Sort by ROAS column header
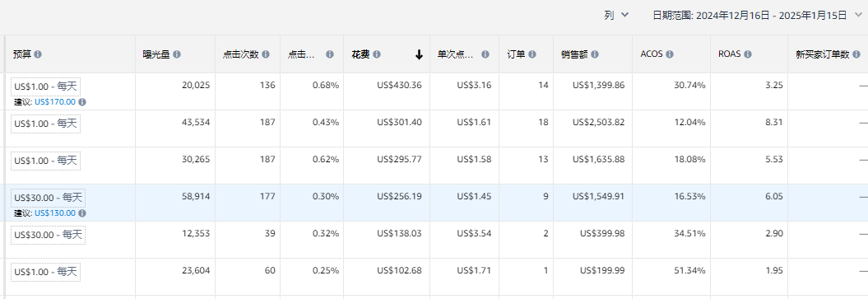The width and height of the screenshot is (868, 299). coord(730,54)
